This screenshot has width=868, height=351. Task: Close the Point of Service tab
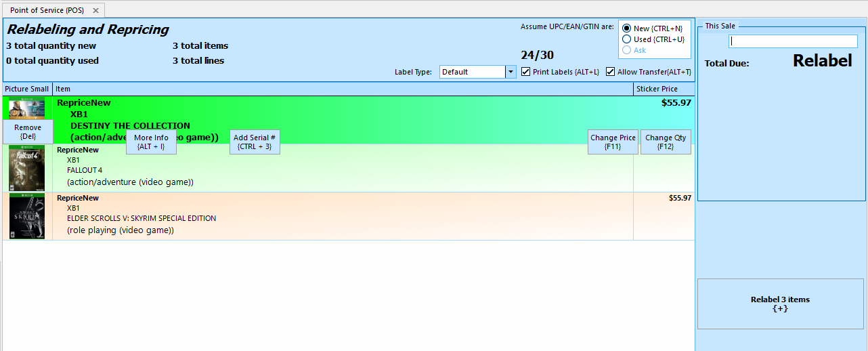click(x=95, y=11)
